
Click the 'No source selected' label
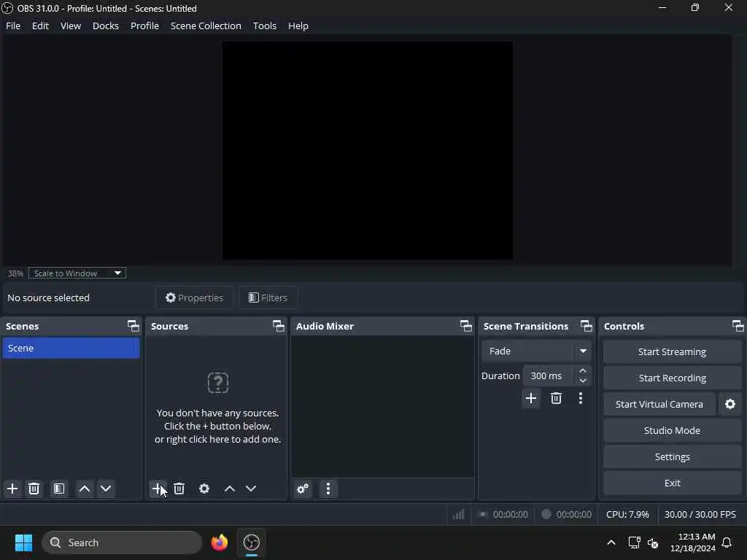(49, 297)
